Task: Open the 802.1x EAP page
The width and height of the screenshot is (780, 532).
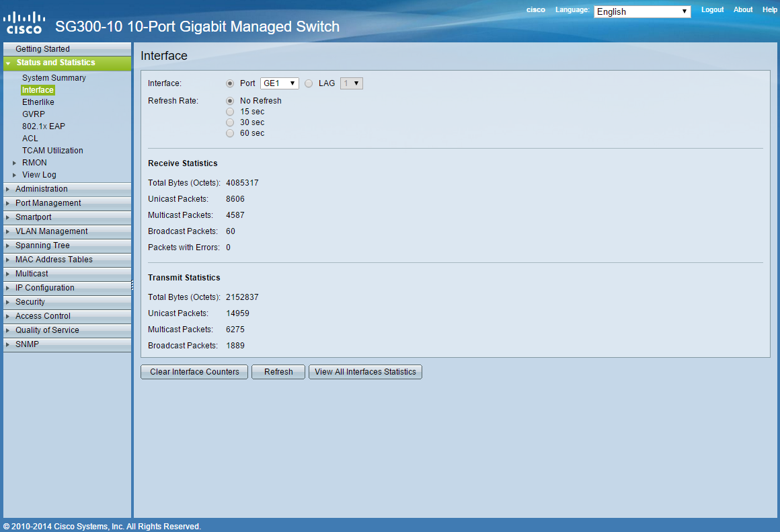Action: pyautogui.click(x=44, y=126)
